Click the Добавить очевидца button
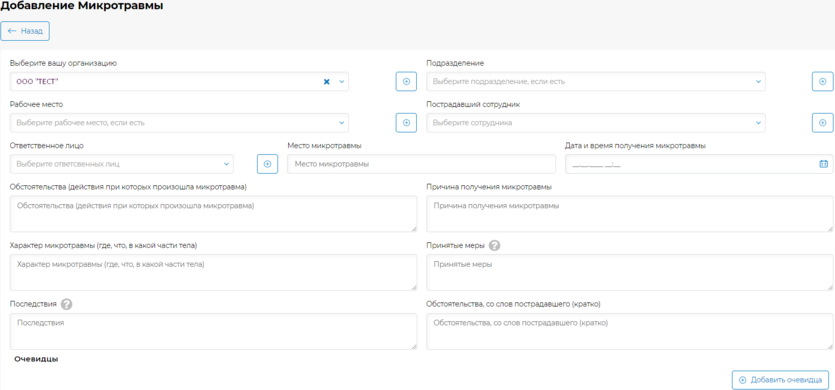This screenshot has height=390, width=835. 780,380
